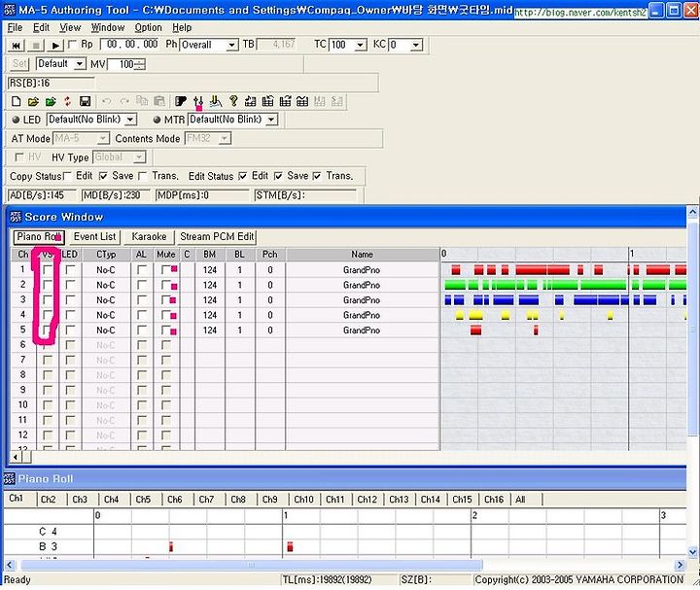The height and width of the screenshot is (590, 700).
Task: Click the Stop playback button
Action: point(36,45)
